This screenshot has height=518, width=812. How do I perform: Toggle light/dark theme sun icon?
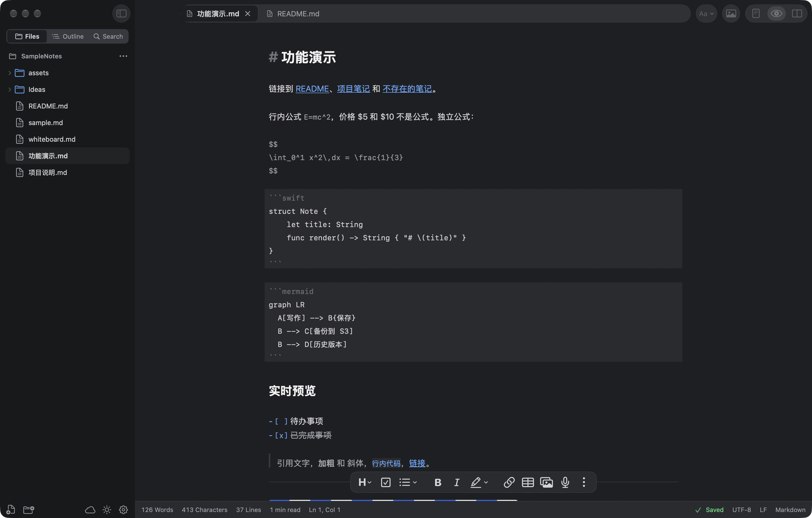107,510
